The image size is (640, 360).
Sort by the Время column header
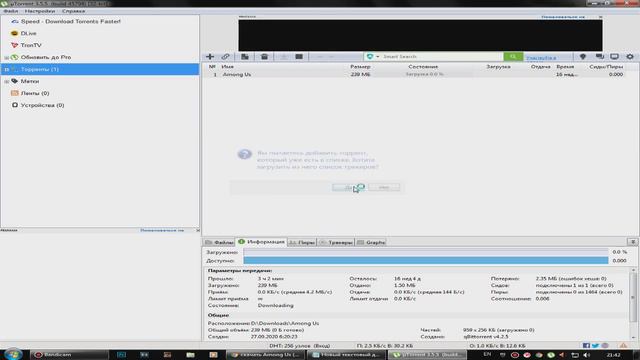[x=565, y=67]
